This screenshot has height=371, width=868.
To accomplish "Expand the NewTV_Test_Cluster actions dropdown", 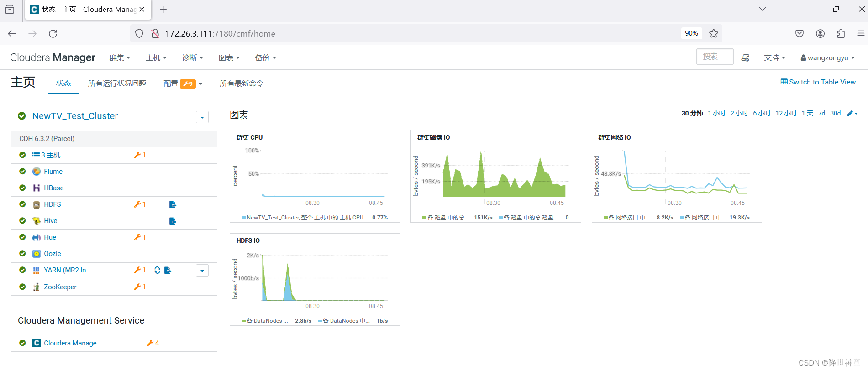I will click(x=202, y=117).
